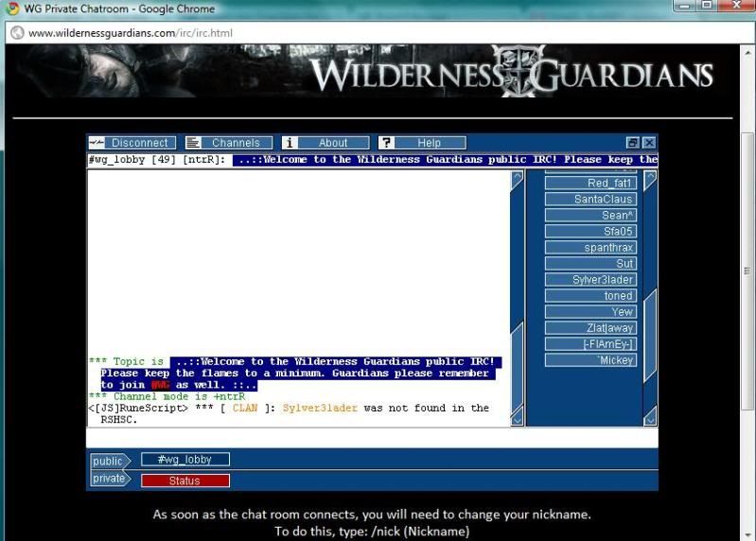This screenshot has width=756, height=541.
Task: Click the red #WG link in topic
Action: 160,385
